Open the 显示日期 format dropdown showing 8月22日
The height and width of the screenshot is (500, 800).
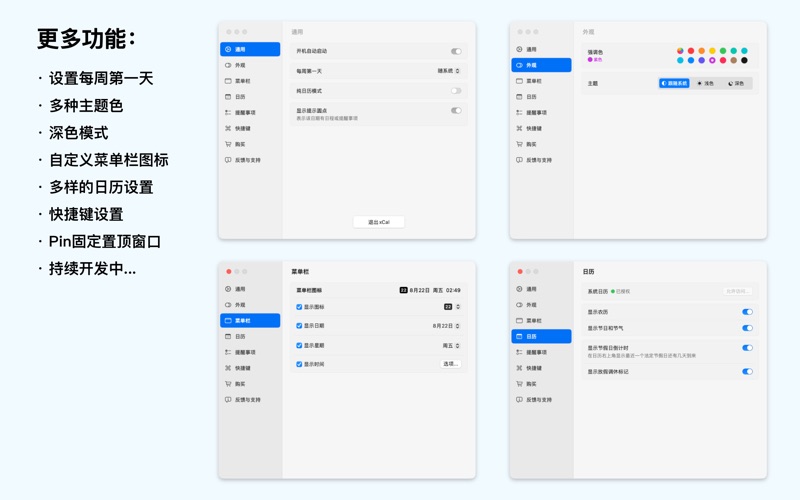click(446, 326)
